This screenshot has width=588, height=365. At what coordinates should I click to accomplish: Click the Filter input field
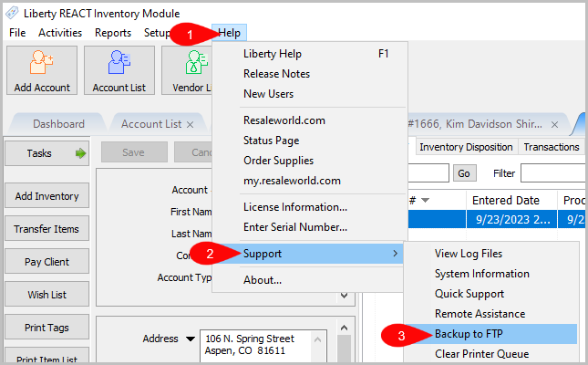point(552,173)
